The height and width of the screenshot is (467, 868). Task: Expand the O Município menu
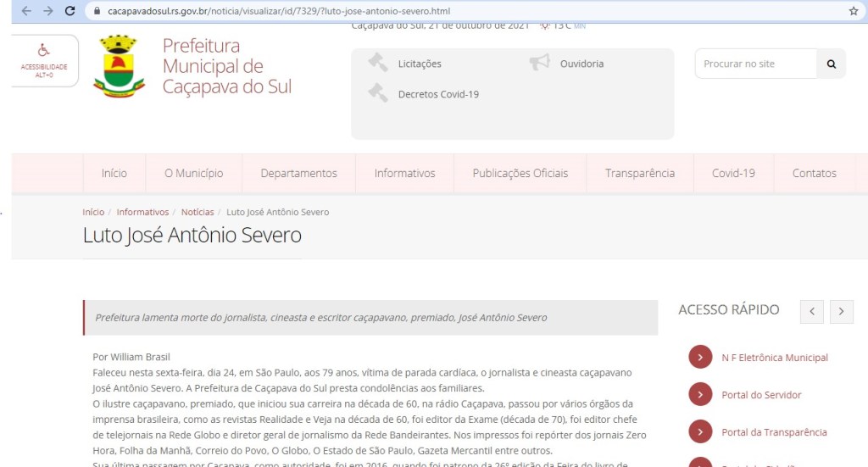click(194, 173)
